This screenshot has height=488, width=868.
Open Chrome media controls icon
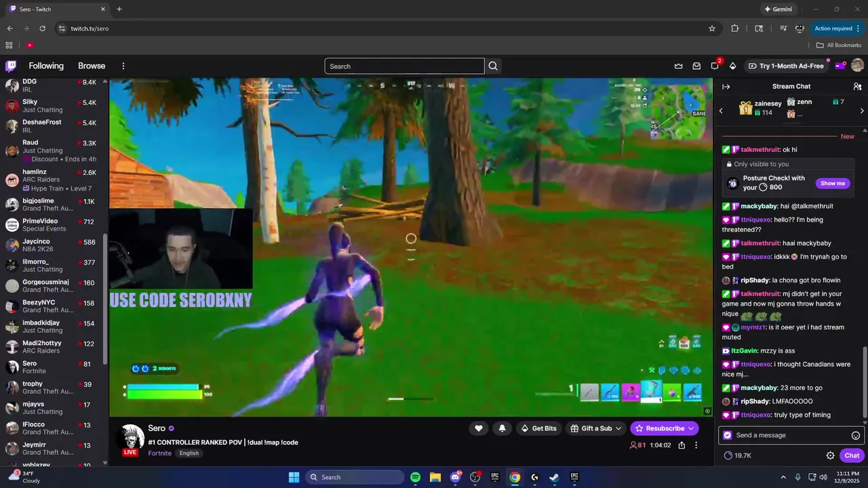coord(783,28)
